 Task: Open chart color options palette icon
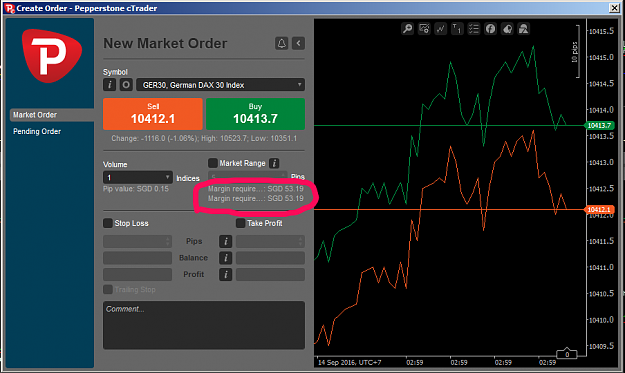coord(507,29)
